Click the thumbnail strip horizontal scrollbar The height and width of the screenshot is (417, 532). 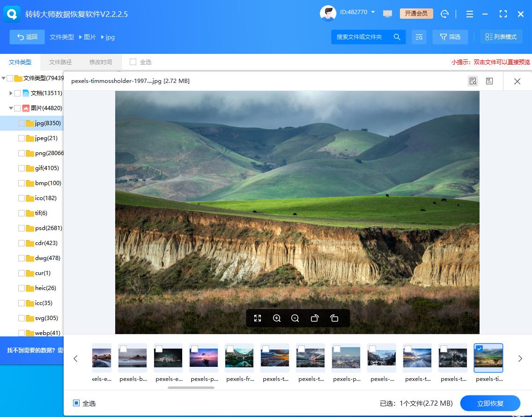(191, 387)
